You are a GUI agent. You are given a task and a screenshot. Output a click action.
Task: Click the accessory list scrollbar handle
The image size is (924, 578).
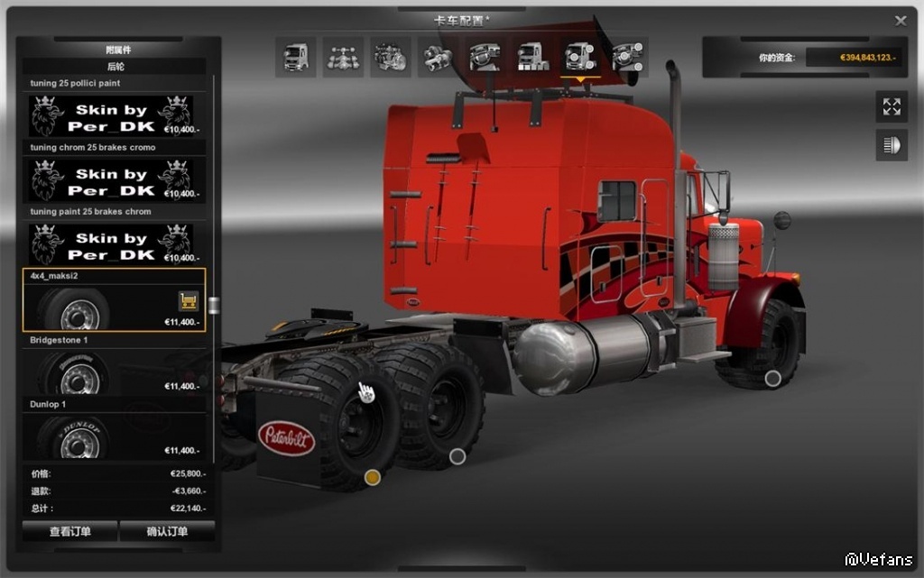pyautogui.click(x=214, y=306)
